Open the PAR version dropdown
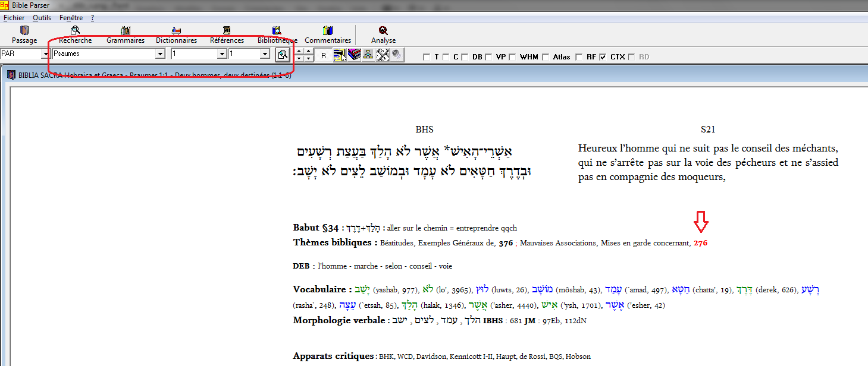 (45, 54)
